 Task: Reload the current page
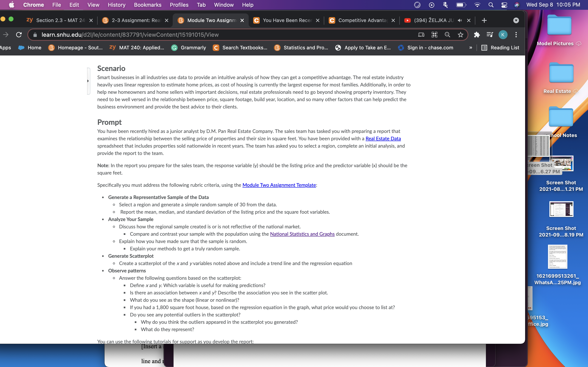(x=19, y=34)
